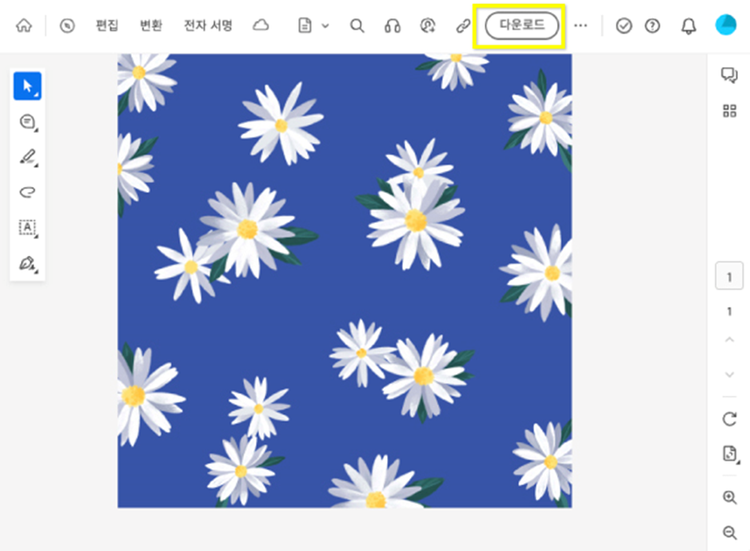Rotate the page with the rotate icon
The width and height of the screenshot is (750, 551).
pyautogui.click(x=729, y=419)
